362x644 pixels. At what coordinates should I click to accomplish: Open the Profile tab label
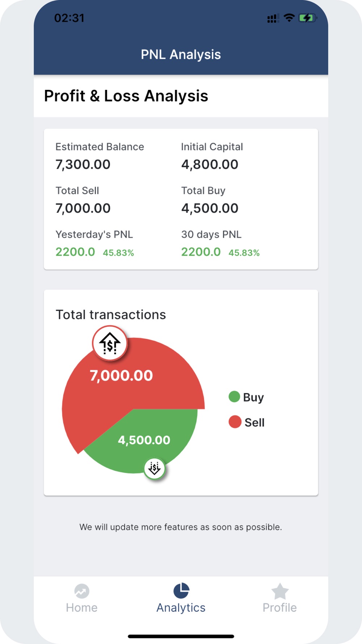(280, 607)
